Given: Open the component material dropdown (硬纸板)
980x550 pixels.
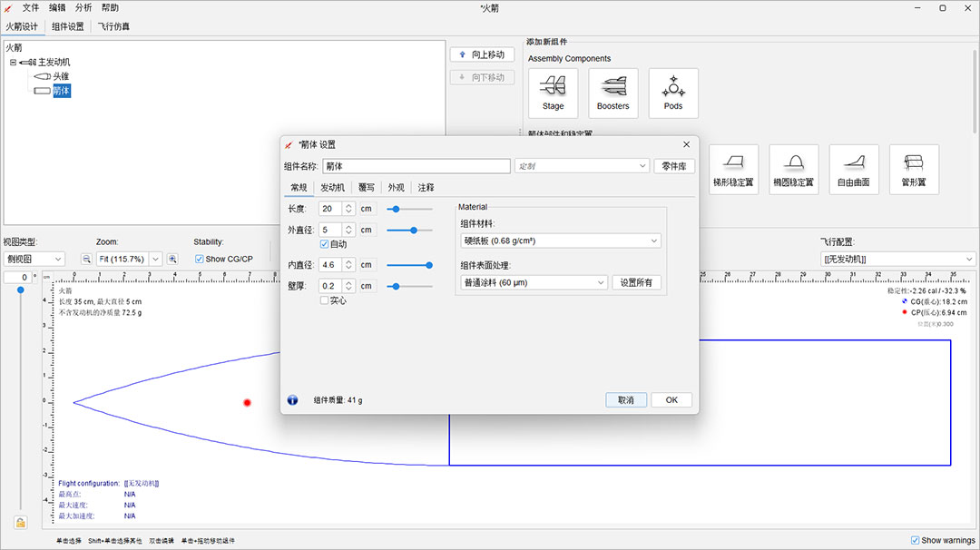Looking at the screenshot, I should [560, 241].
